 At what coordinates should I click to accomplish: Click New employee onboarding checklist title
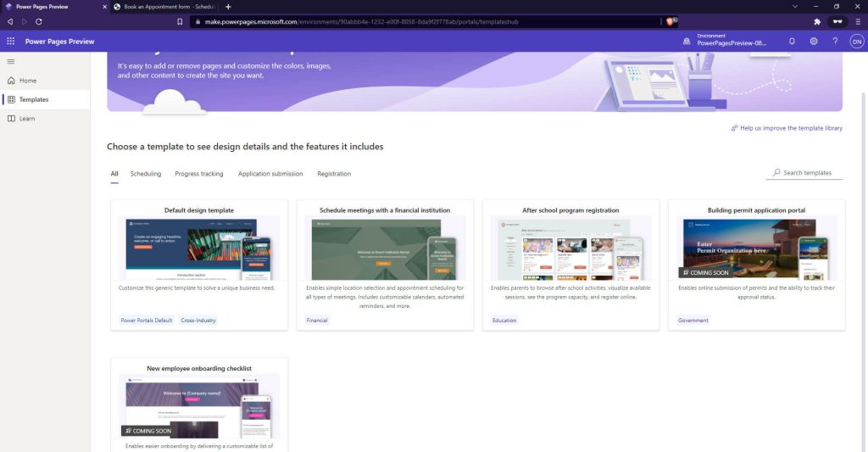click(199, 368)
